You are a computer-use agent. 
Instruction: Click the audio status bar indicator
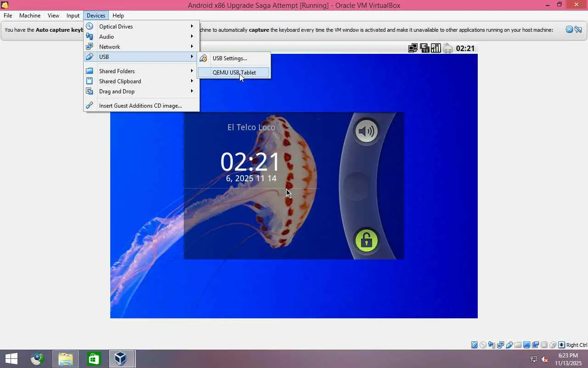pos(492,345)
